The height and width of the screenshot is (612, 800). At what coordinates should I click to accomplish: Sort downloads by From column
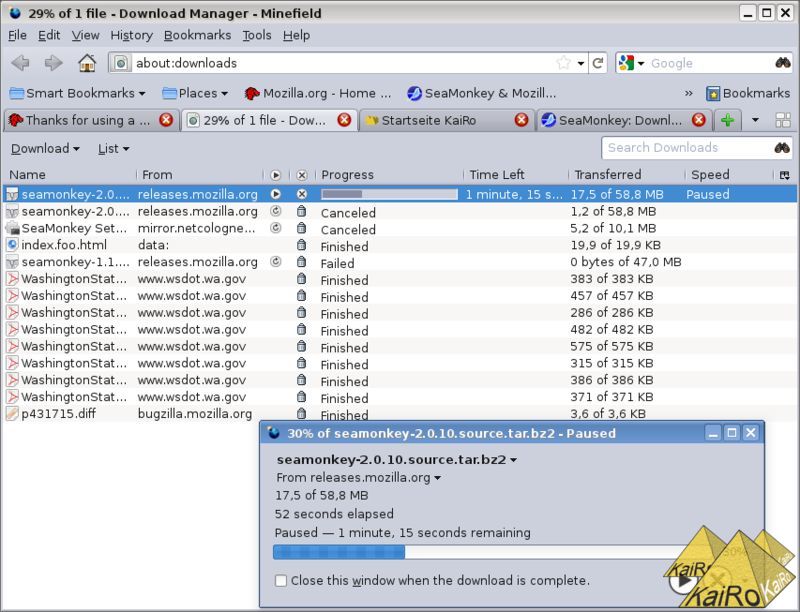[x=199, y=175]
